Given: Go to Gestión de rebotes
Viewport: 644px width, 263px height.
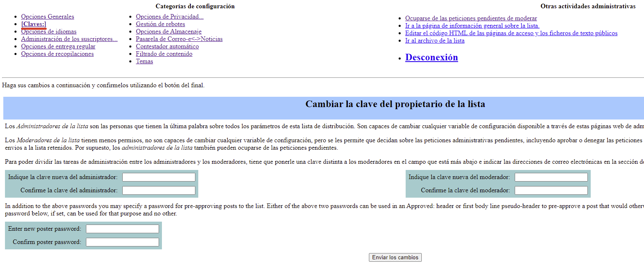Looking at the screenshot, I should click(x=160, y=24).
